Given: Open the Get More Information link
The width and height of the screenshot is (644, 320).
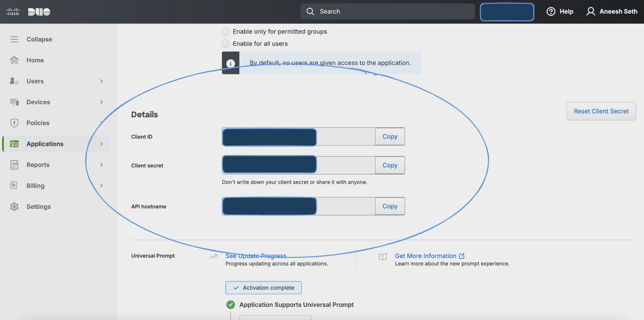Looking at the screenshot, I should coord(426,256).
